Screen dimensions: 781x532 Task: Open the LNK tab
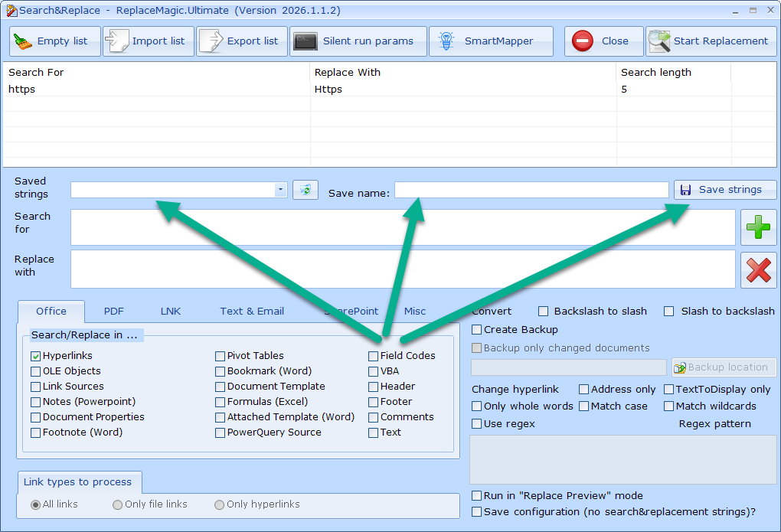[171, 312]
